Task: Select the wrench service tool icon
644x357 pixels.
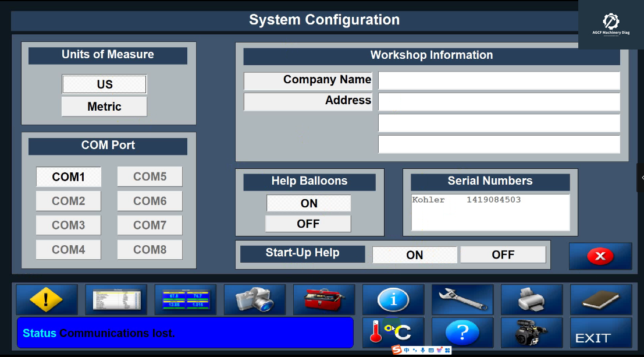Action: pyautogui.click(x=462, y=299)
